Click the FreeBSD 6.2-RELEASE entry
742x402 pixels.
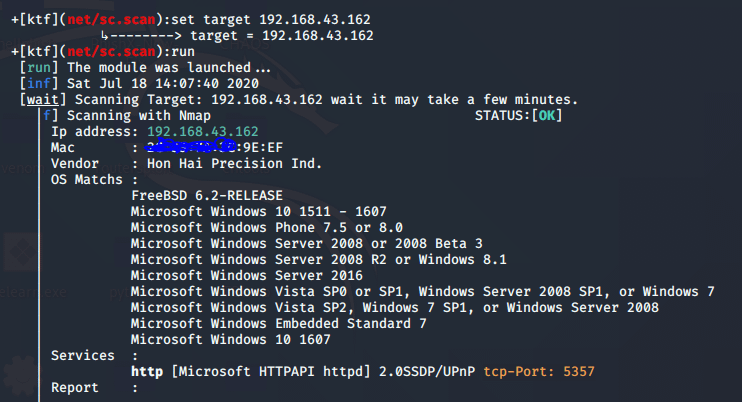[207, 195]
